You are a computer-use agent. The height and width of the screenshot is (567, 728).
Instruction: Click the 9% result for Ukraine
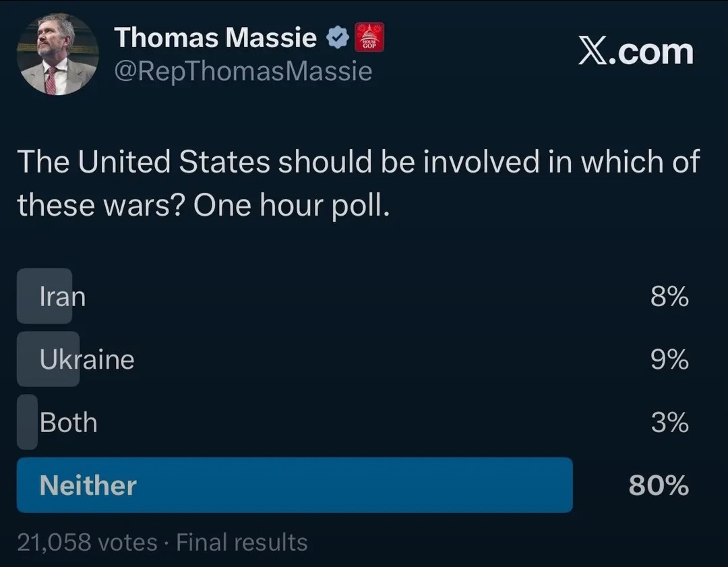click(669, 359)
